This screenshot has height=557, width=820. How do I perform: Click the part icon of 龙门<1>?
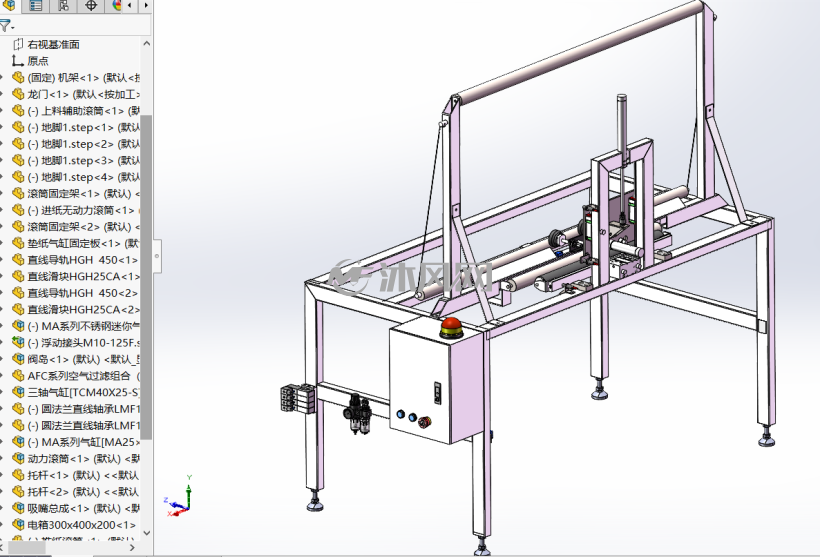pyautogui.click(x=18, y=94)
